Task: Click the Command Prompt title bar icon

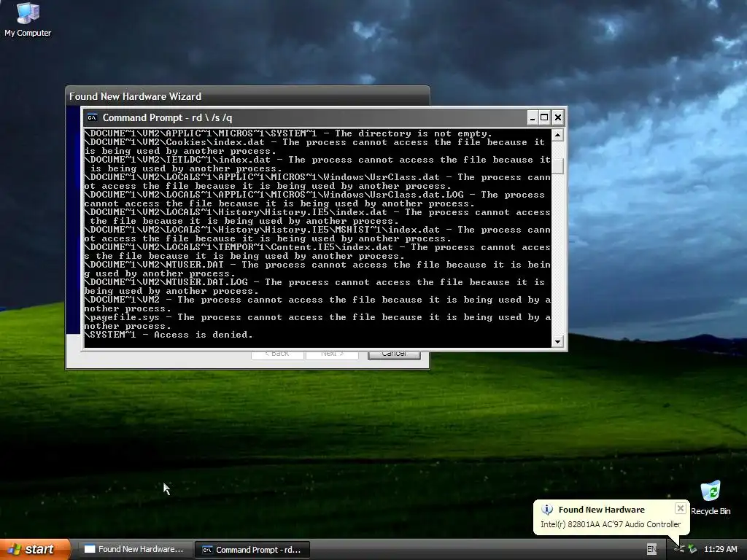Action: point(92,117)
